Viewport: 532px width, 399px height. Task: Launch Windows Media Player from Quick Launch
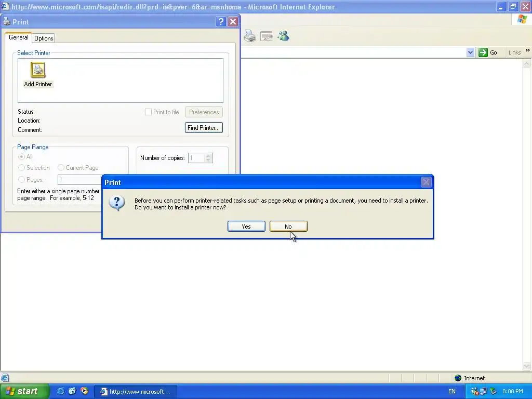[84, 391]
